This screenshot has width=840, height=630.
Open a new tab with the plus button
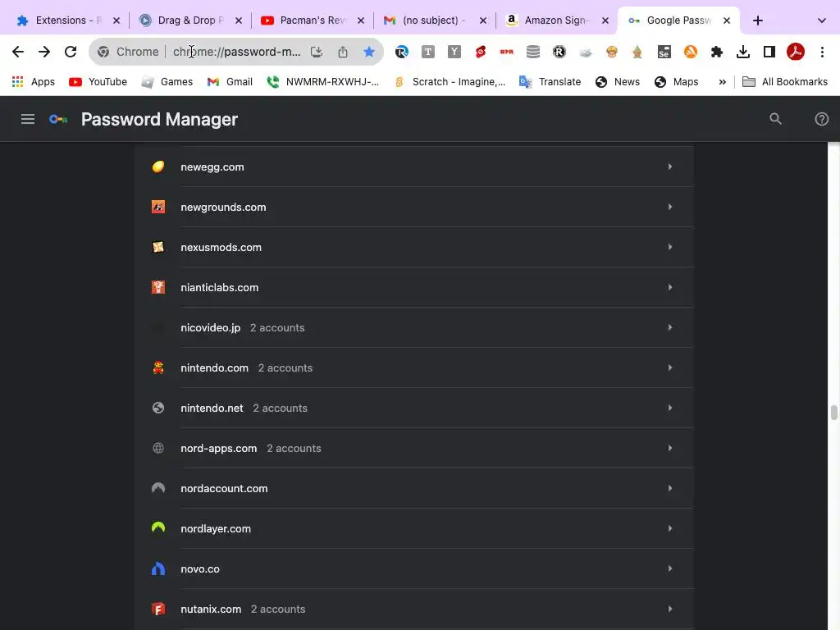coord(757,21)
